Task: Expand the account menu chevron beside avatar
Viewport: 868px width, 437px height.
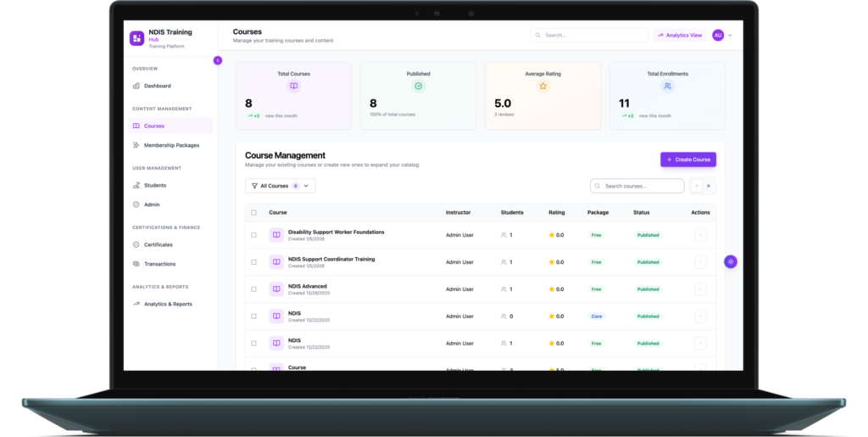Action: [730, 36]
